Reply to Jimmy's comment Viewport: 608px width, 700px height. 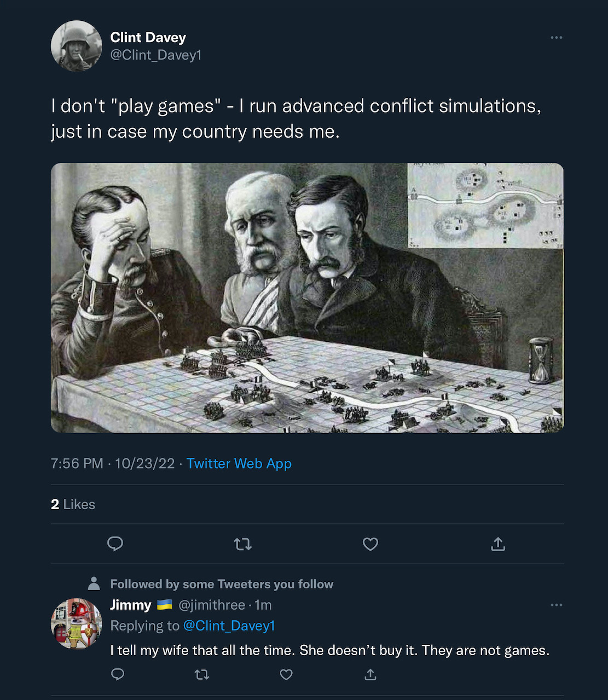coord(118,674)
